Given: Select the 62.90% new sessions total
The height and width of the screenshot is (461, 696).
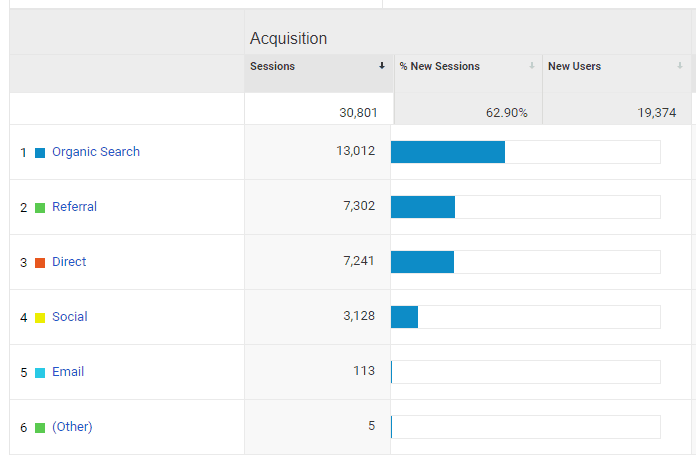Looking at the screenshot, I should point(506,113).
